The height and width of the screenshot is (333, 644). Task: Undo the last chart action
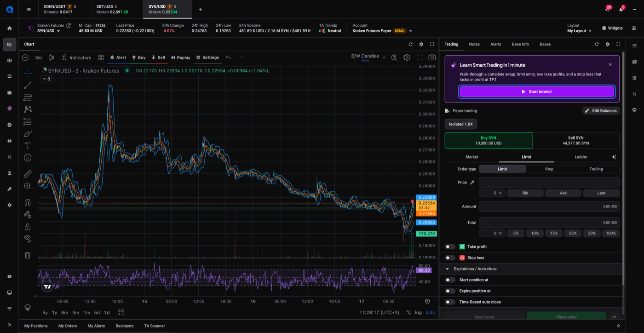[229, 57]
